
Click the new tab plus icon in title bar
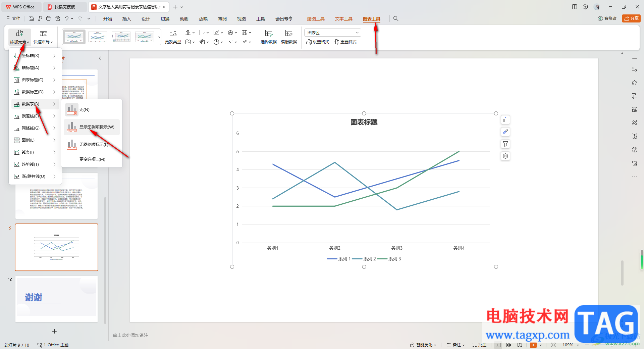[175, 7]
